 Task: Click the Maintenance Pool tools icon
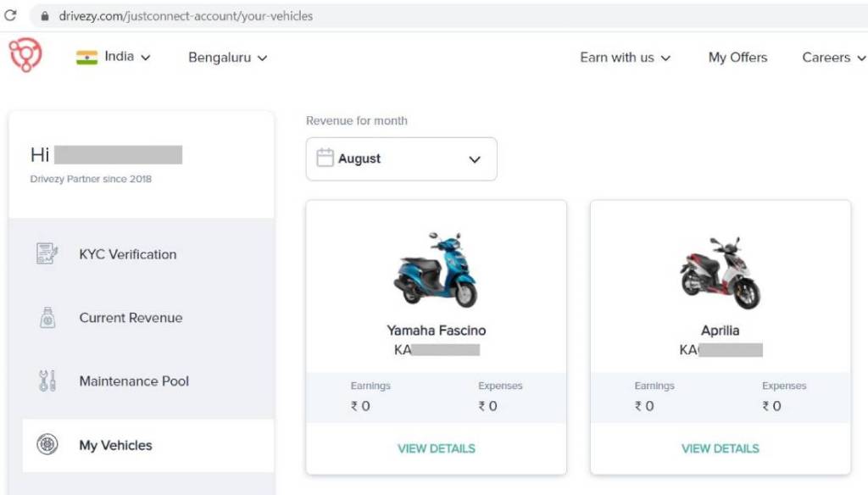[x=47, y=381]
